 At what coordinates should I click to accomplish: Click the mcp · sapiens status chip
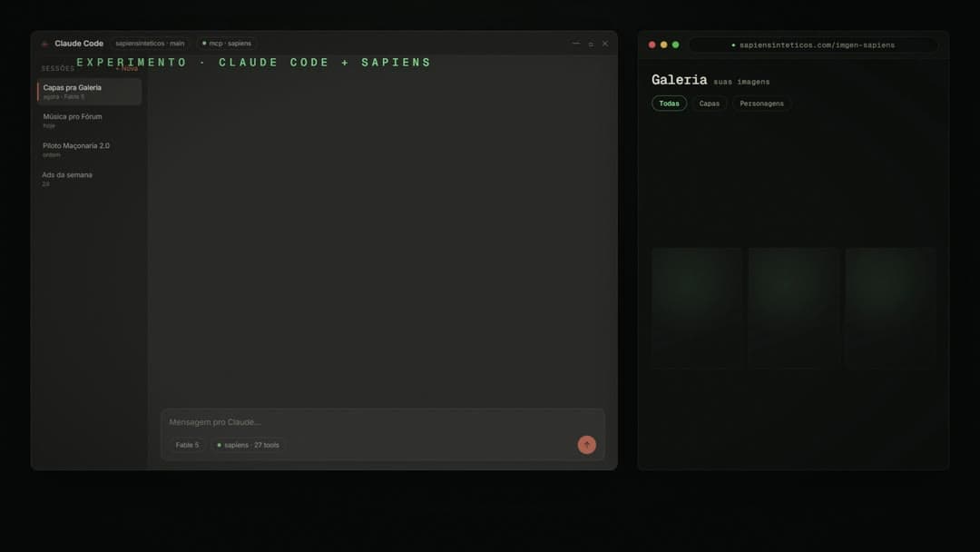(226, 44)
